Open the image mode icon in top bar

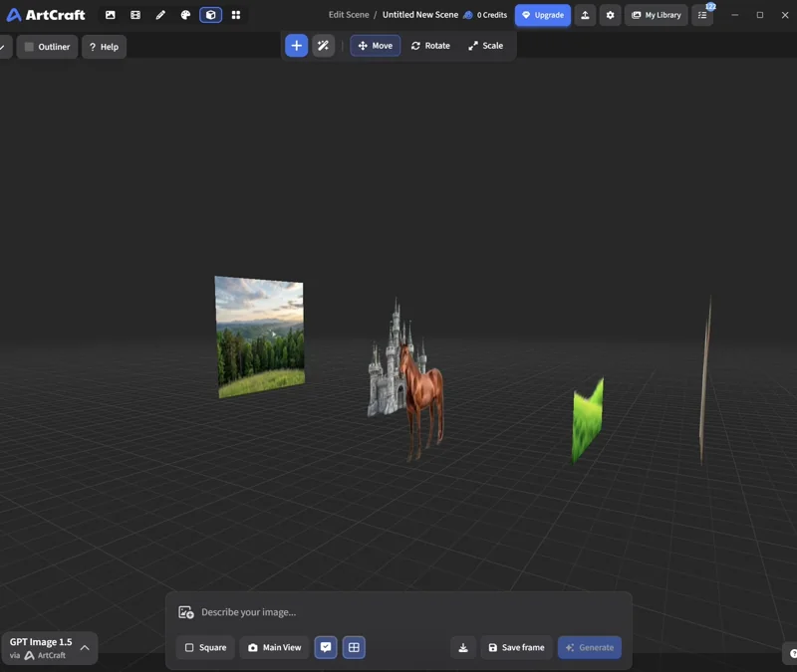(110, 15)
